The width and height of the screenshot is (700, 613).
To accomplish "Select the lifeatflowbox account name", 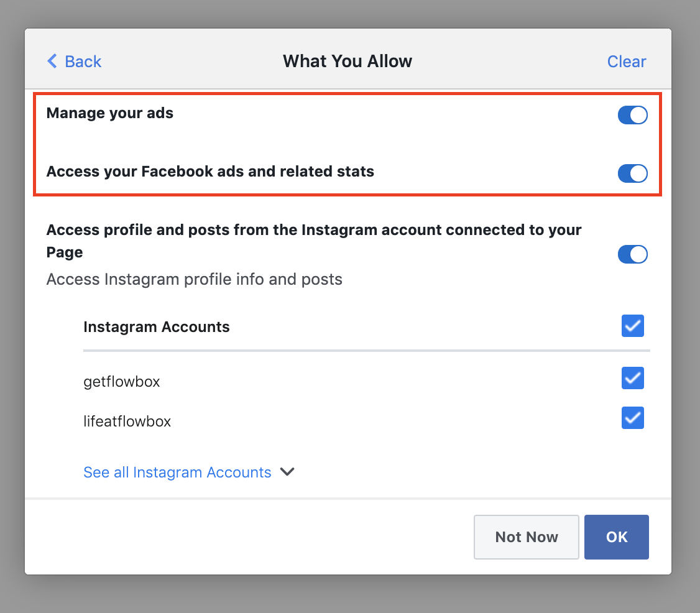I will (127, 422).
